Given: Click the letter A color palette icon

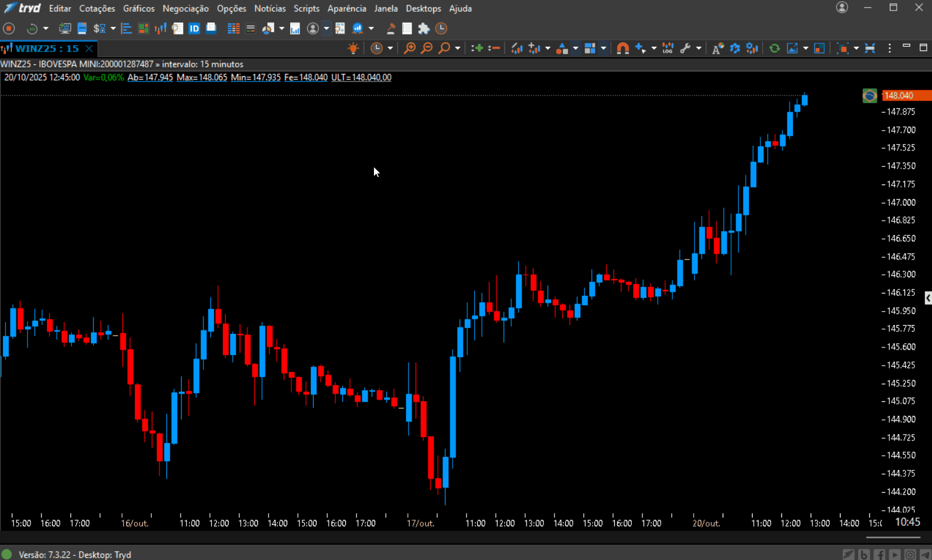Looking at the screenshot, I should 717,49.
